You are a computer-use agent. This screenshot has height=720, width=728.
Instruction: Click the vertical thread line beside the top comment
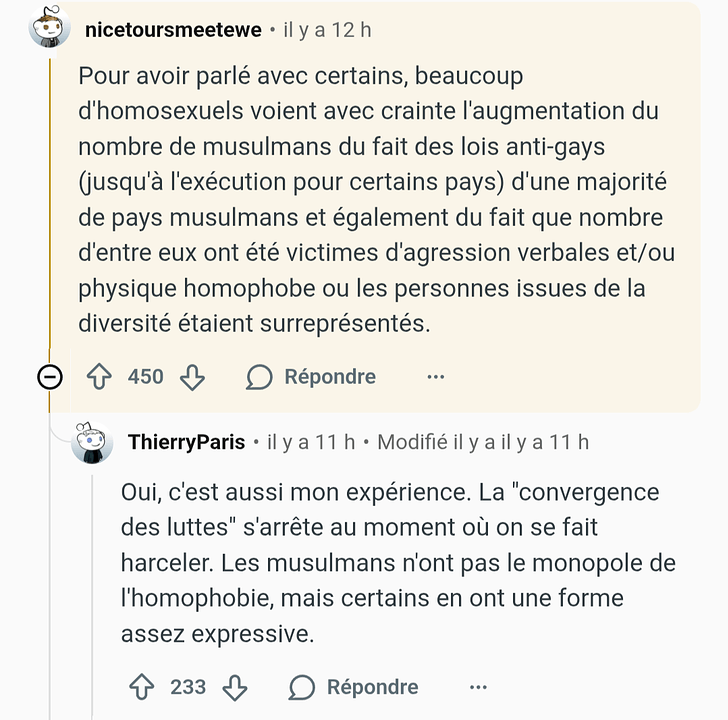click(x=50, y=200)
